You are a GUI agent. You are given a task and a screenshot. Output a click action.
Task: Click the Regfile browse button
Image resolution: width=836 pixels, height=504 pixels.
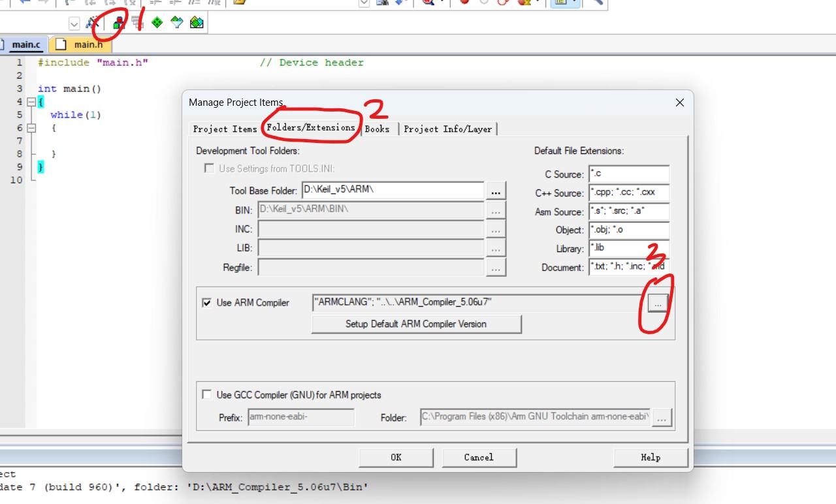496,267
